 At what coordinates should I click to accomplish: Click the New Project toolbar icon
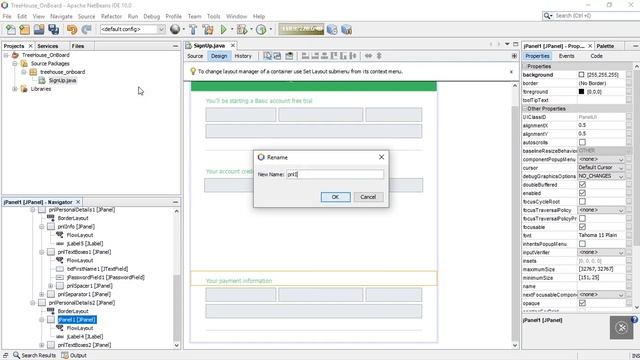pyautogui.click(x=24, y=29)
